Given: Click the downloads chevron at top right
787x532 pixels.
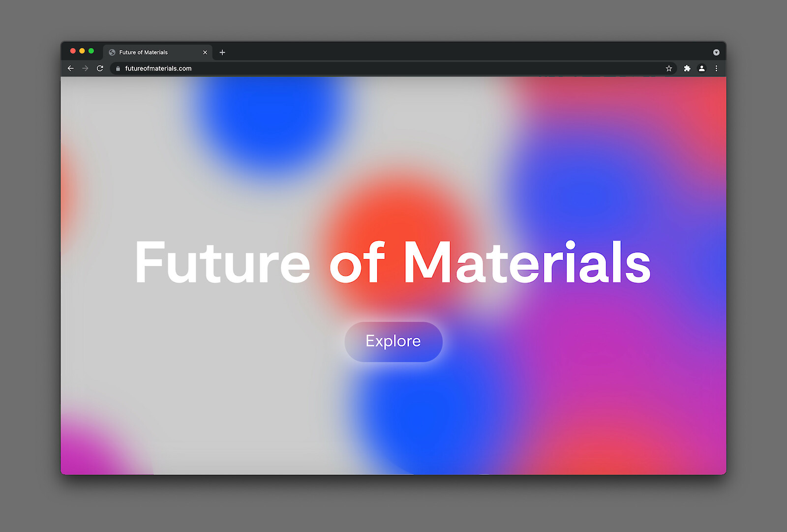Looking at the screenshot, I should (716, 52).
